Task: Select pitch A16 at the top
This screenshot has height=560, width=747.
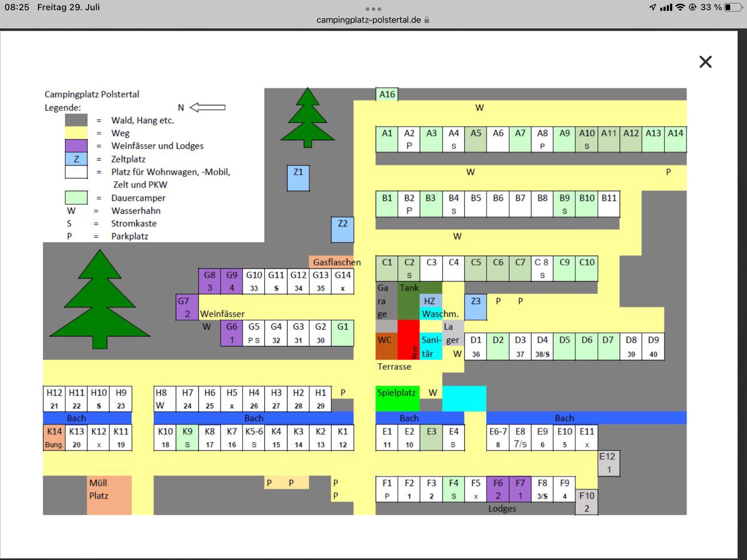Action: tap(387, 94)
